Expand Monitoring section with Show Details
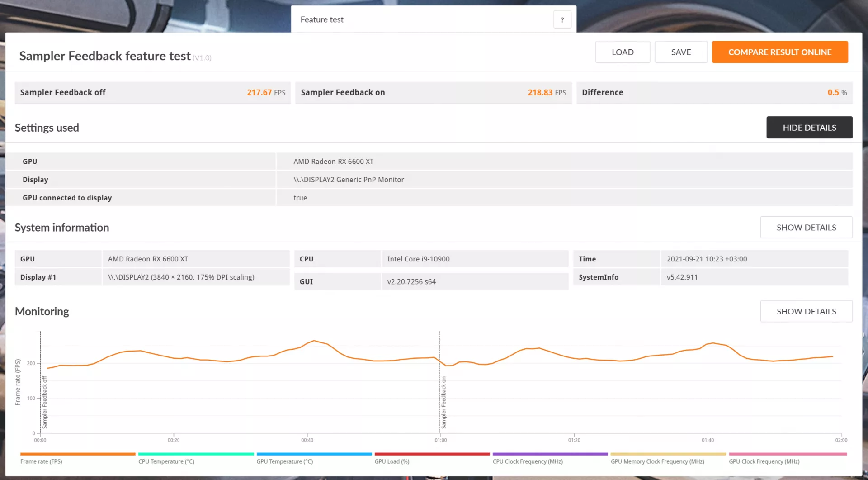Image resolution: width=868 pixels, height=480 pixels. pyautogui.click(x=806, y=311)
